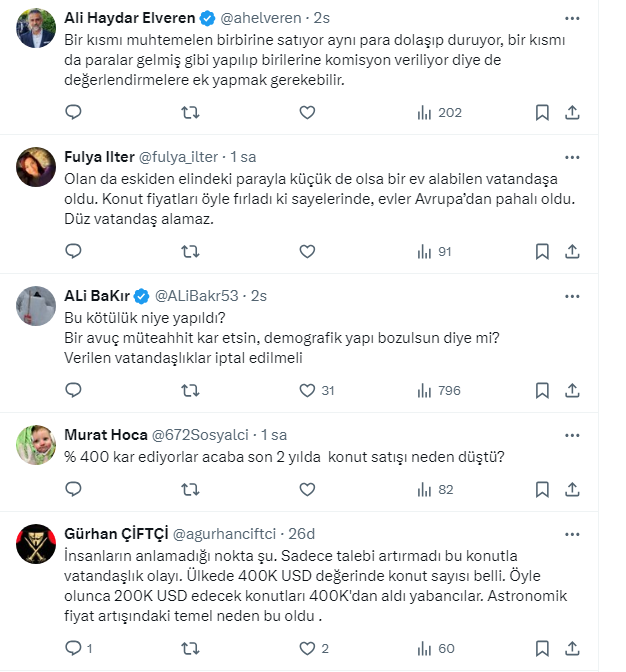Reply to Ali Haydar Elveren's tweet

click(x=73, y=113)
